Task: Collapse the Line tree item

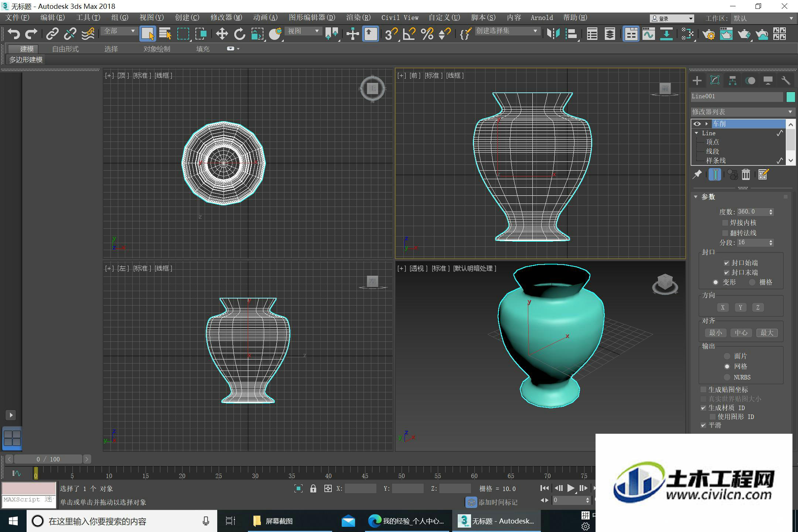Action: [696, 133]
